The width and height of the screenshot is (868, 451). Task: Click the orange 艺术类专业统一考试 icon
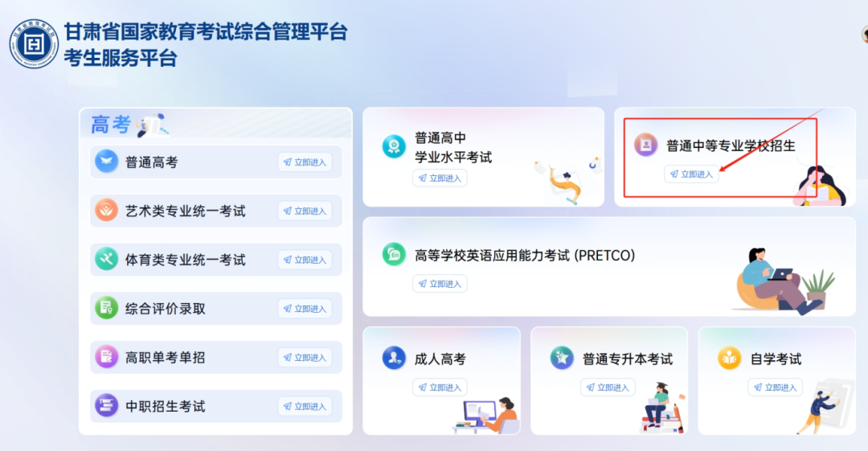click(x=106, y=211)
